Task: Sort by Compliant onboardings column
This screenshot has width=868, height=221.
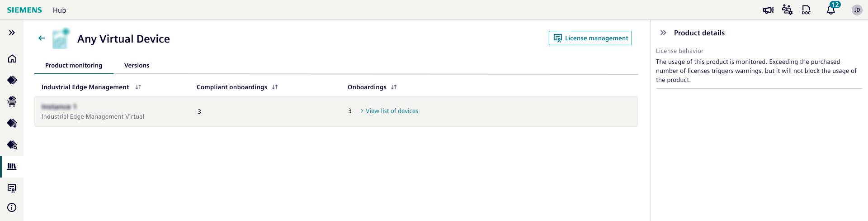Action: click(x=275, y=87)
